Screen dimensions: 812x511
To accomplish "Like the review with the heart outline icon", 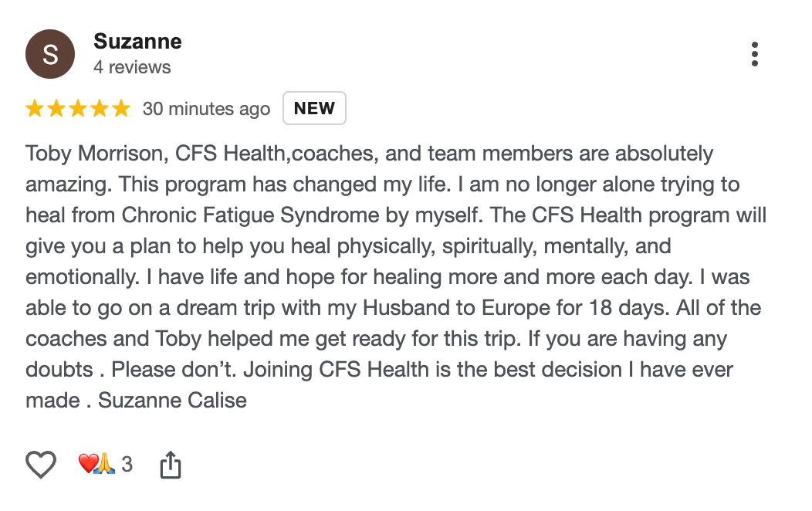I will click(42, 465).
